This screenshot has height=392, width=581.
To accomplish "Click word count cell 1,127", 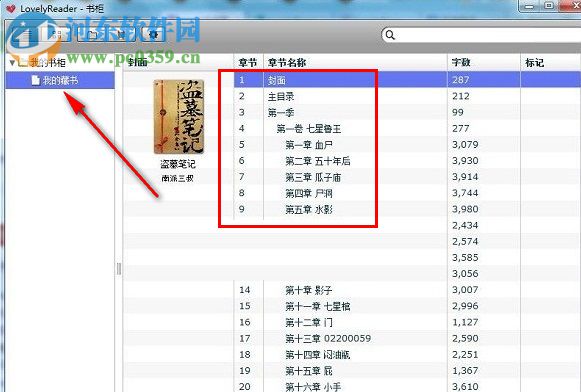I will [465, 322].
